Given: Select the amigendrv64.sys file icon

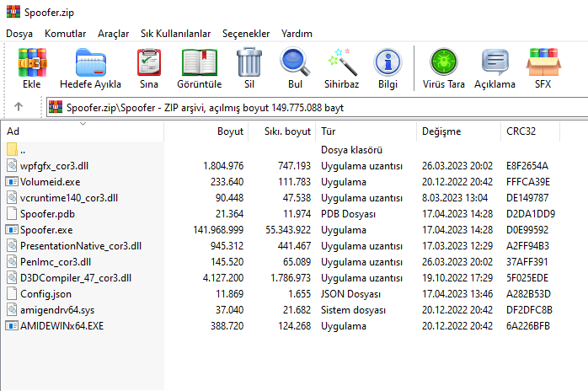Looking at the screenshot, I should click(x=12, y=309).
